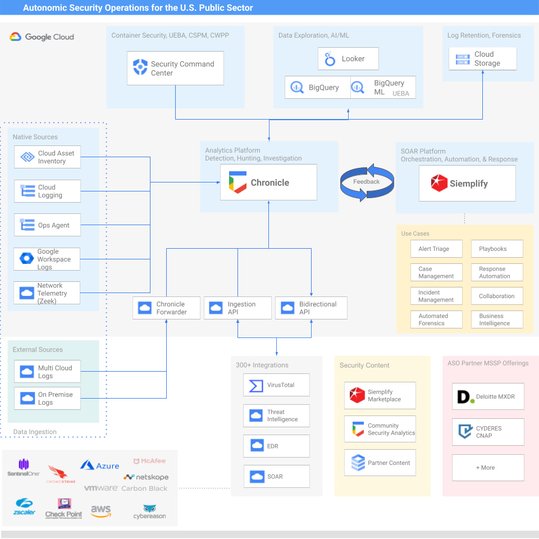Click the SOAR cloud icon
The height and width of the screenshot is (539, 539).
[257, 476]
